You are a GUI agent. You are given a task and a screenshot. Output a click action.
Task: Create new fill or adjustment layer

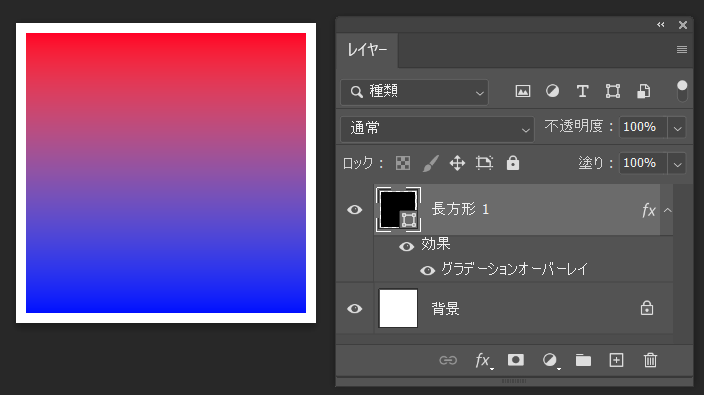(550, 360)
